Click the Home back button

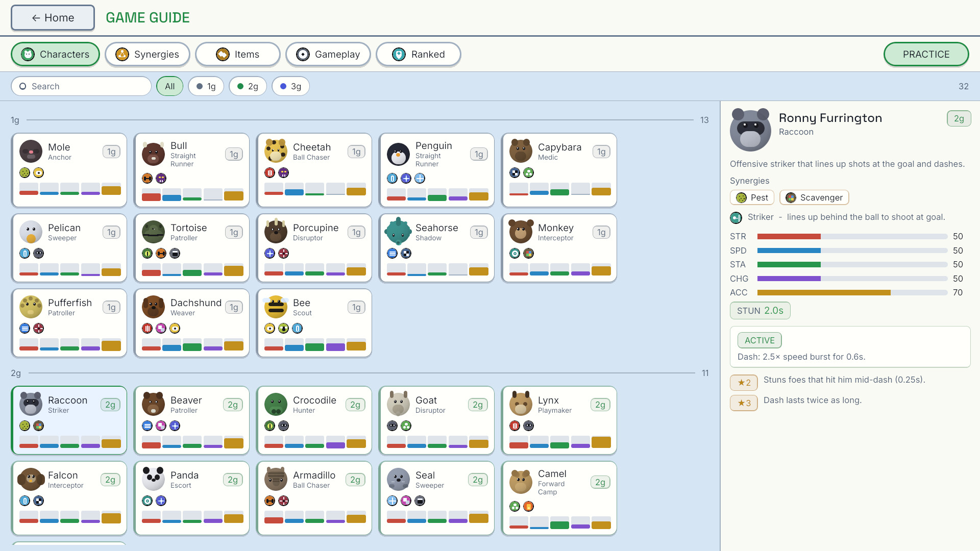coord(53,18)
